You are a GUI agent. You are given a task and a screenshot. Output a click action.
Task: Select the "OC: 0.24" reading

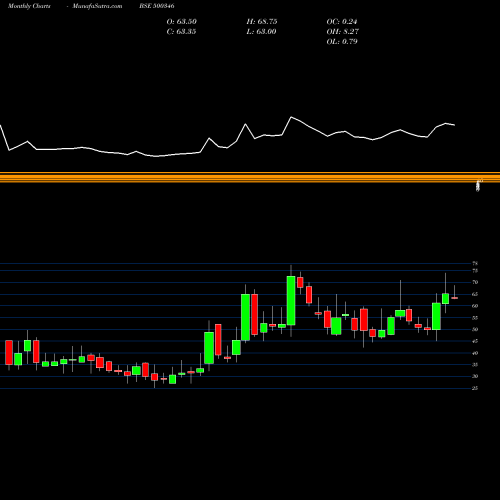342,22
